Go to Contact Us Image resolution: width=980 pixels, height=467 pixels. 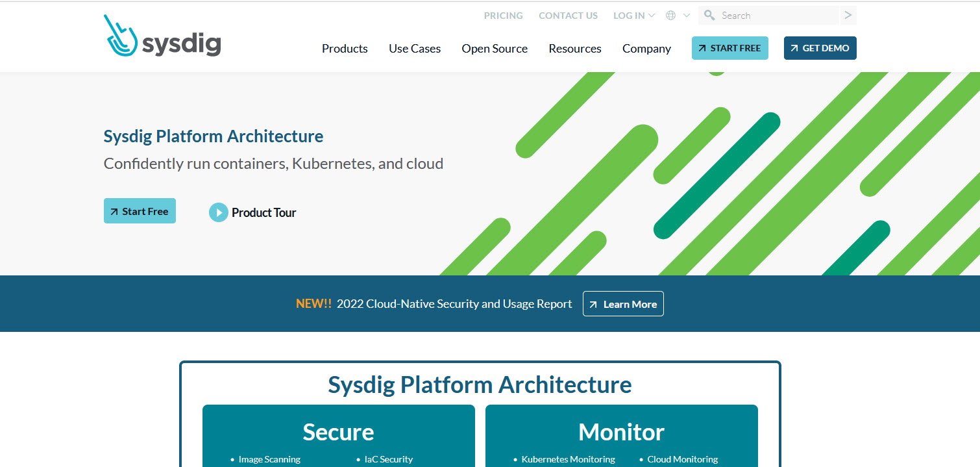(569, 16)
